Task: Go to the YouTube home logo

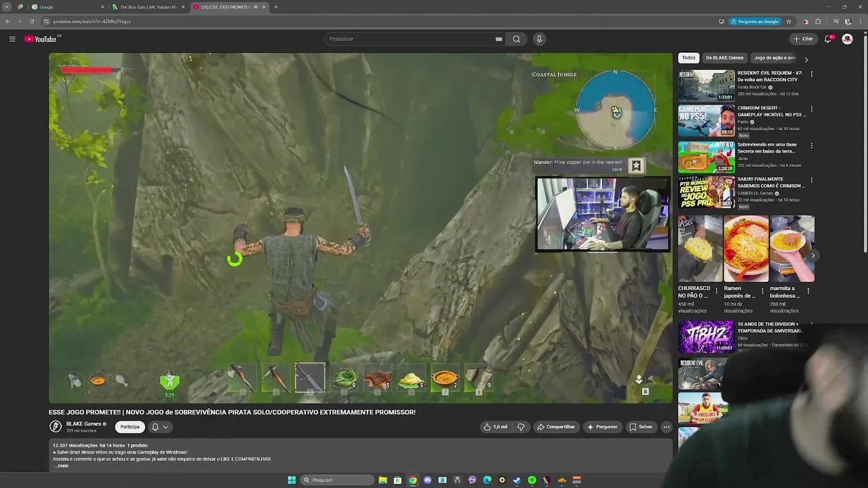Action: tap(41, 39)
